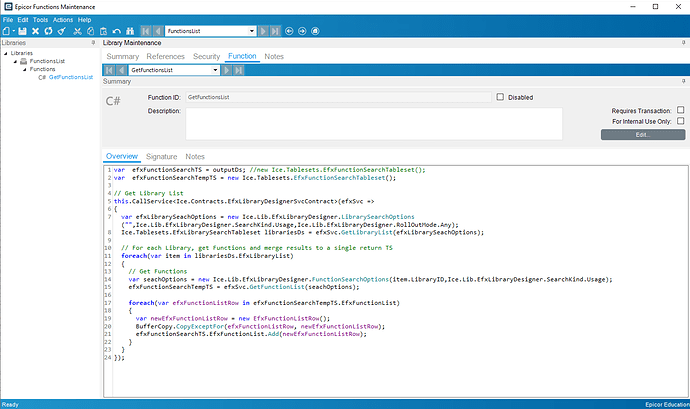Go to first function record

(x=109, y=70)
